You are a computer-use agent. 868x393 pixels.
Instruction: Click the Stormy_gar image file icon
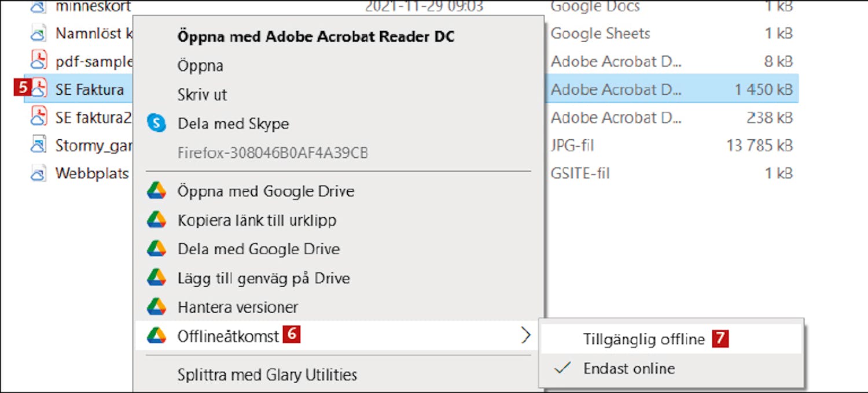click(39, 144)
